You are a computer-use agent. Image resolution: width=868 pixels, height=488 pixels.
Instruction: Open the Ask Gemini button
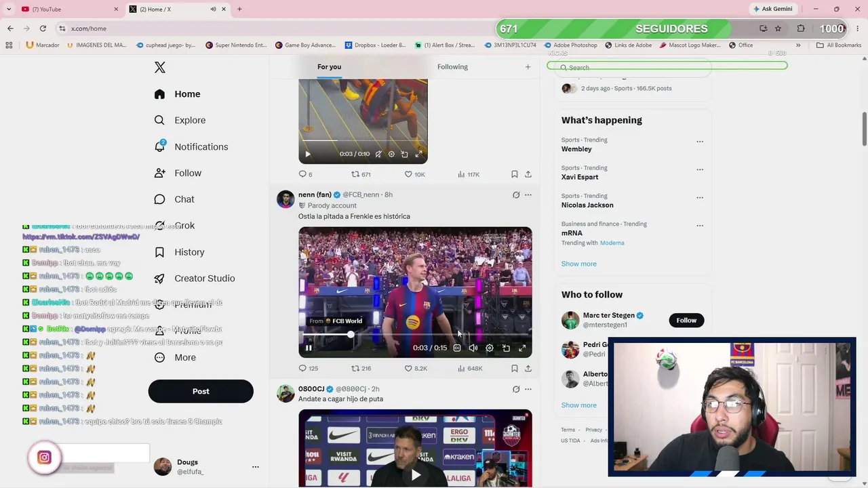coord(773,9)
